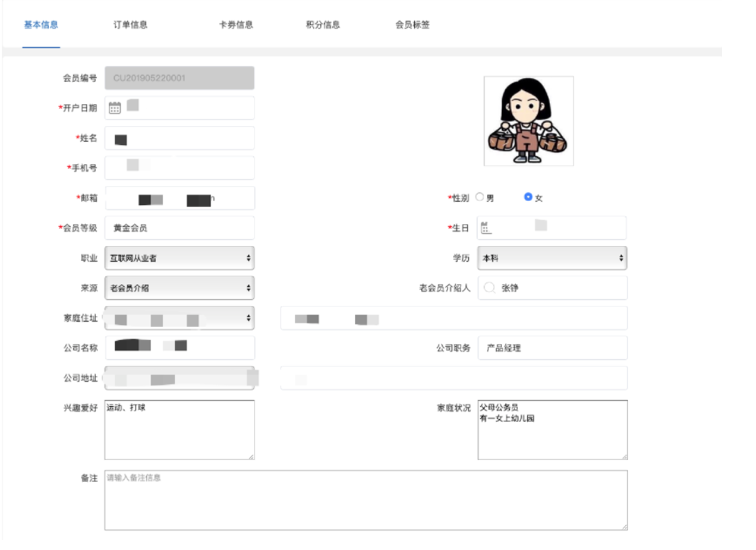This screenshot has height=550, width=756.
Task: Click the resize handle of 家庭状况 textarea
Action: (624, 456)
